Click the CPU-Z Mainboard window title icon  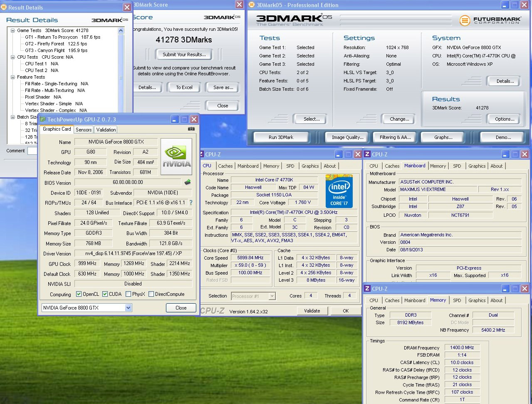367,154
